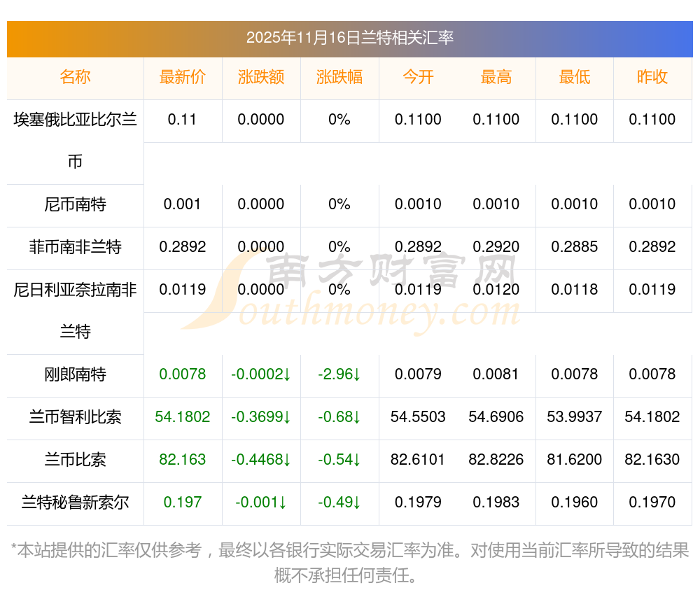The image size is (700, 597).
Task: Click the 涨跌额 column header
Action: [x=261, y=77]
